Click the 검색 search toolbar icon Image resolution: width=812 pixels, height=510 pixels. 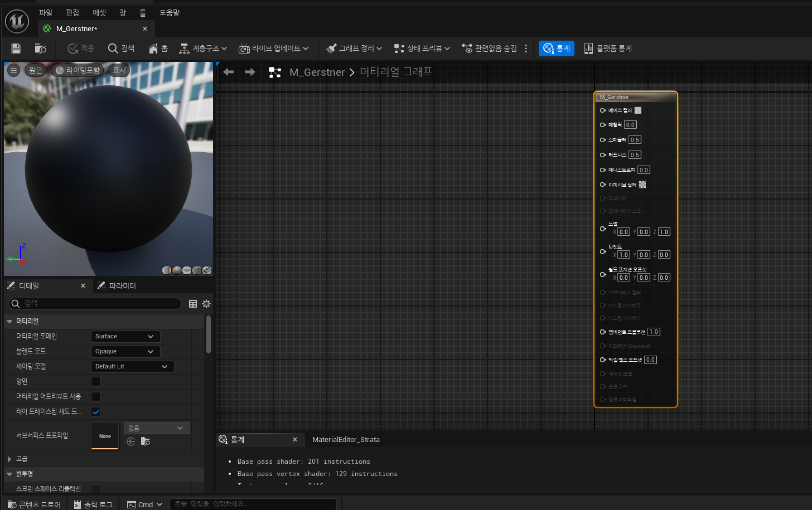[x=121, y=48]
